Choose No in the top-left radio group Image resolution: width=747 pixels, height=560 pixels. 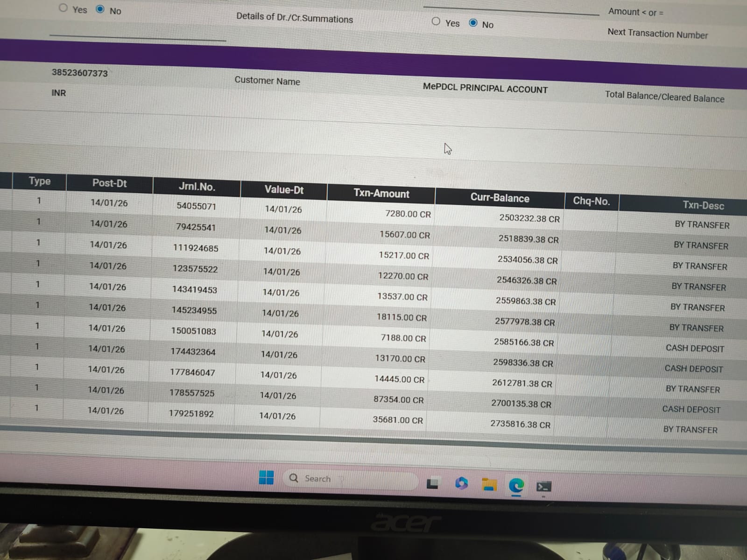coord(100,9)
